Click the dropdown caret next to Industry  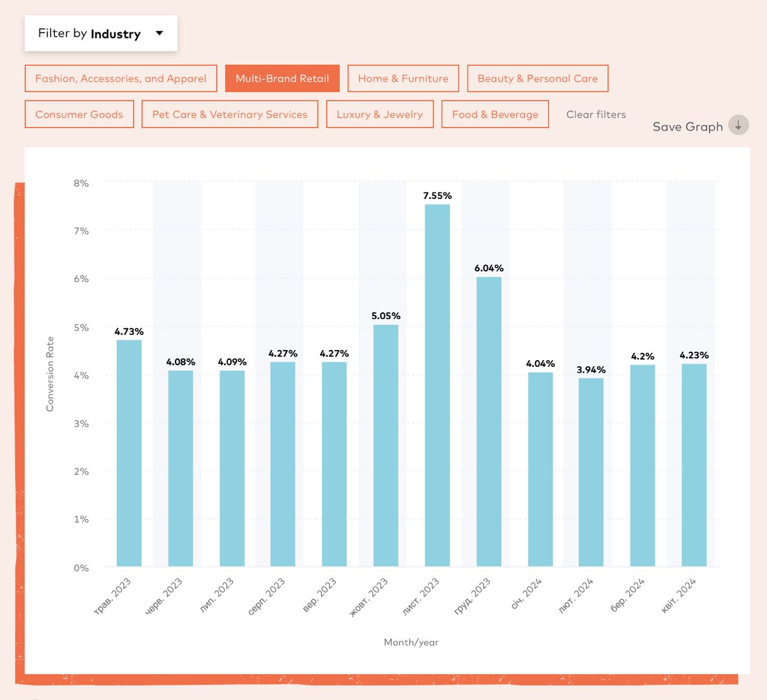159,33
